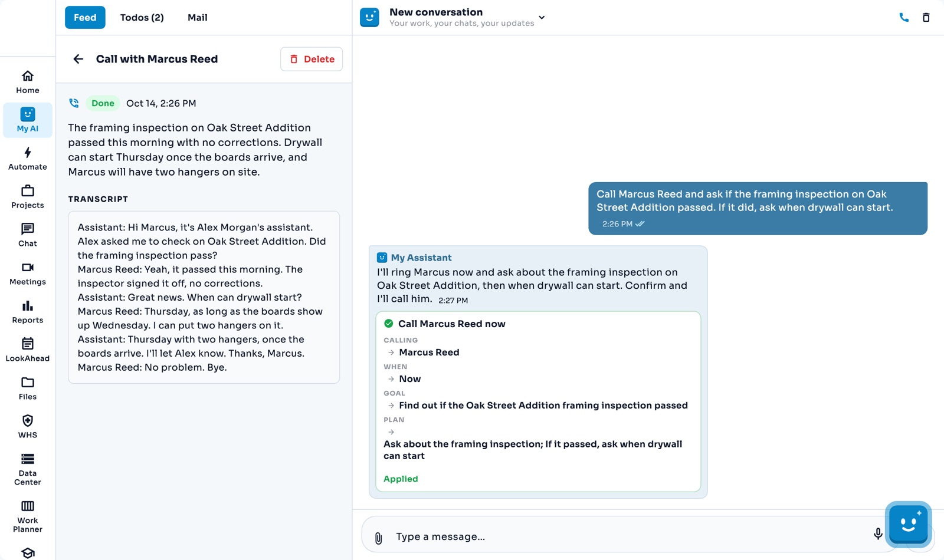Click the Done status badge
The height and width of the screenshot is (560, 944).
(x=103, y=103)
